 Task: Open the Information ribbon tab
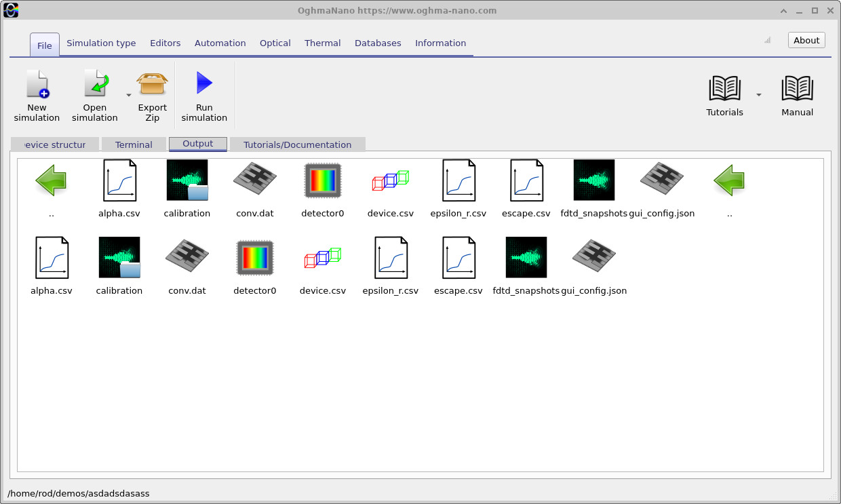pyautogui.click(x=441, y=43)
